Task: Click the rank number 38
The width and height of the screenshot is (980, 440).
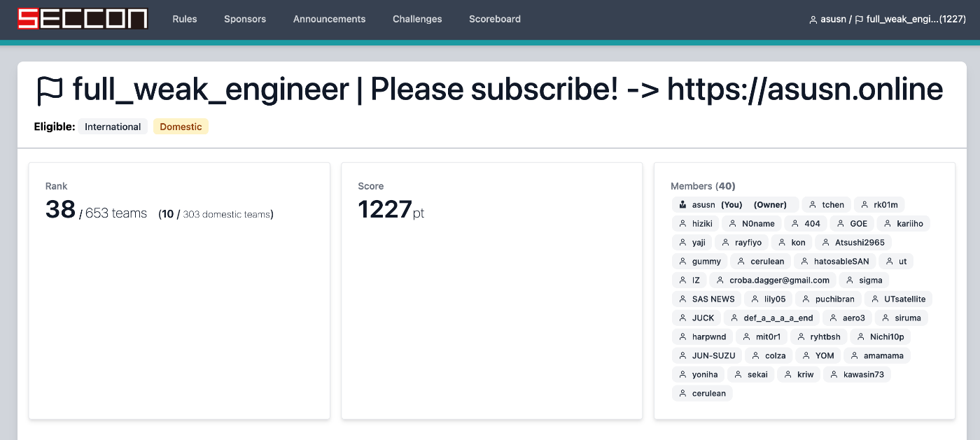Action: tap(60, 209)
